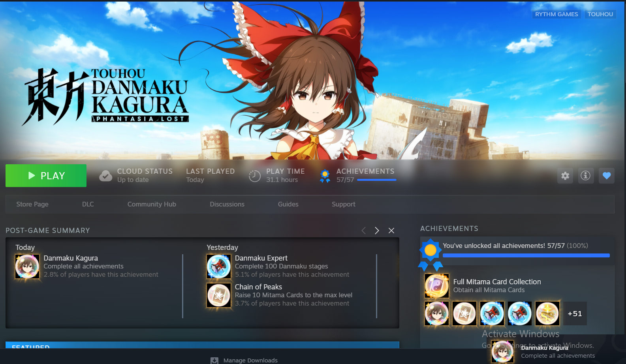Open the Guides tab

288,204
